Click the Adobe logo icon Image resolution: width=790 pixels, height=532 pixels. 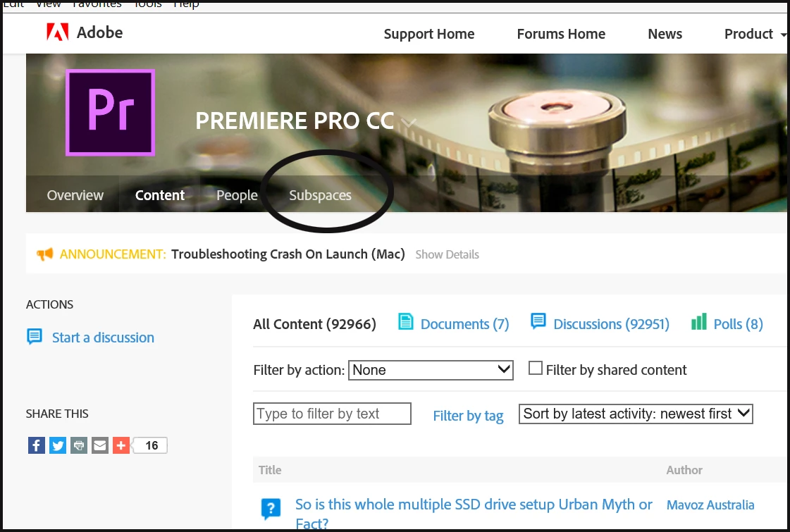click(x=57, y=32)
